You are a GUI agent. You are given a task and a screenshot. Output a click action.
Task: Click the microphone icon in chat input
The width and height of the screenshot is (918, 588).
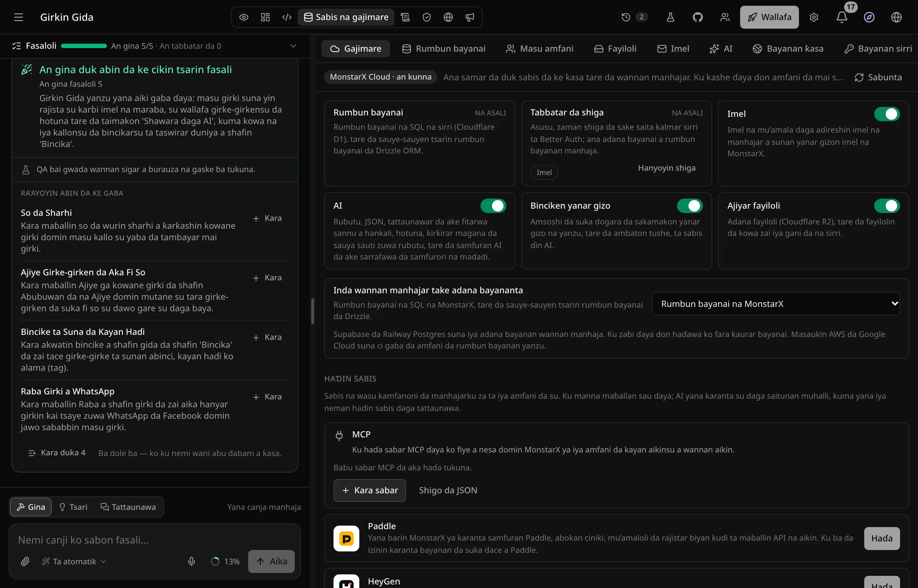tap(191, 561)
